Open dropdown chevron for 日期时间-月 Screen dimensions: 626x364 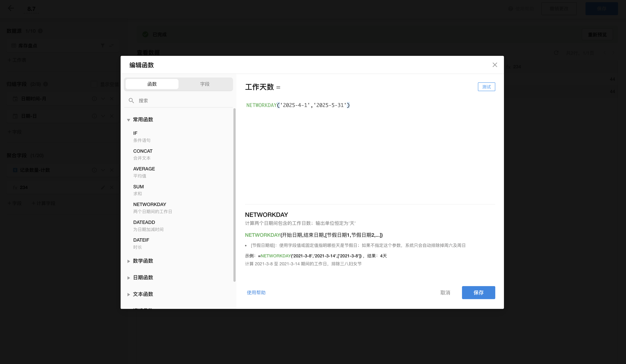pos(103,99)
